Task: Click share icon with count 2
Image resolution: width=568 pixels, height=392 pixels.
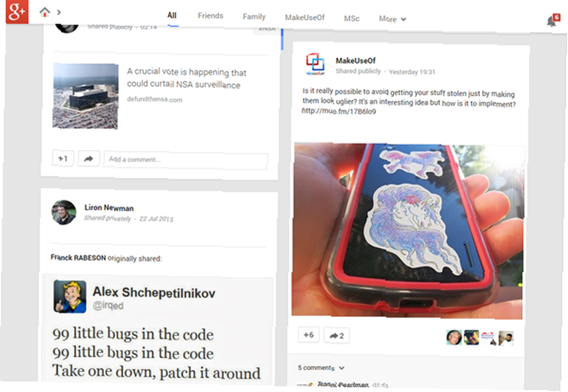Action: (x=336, y=336)
